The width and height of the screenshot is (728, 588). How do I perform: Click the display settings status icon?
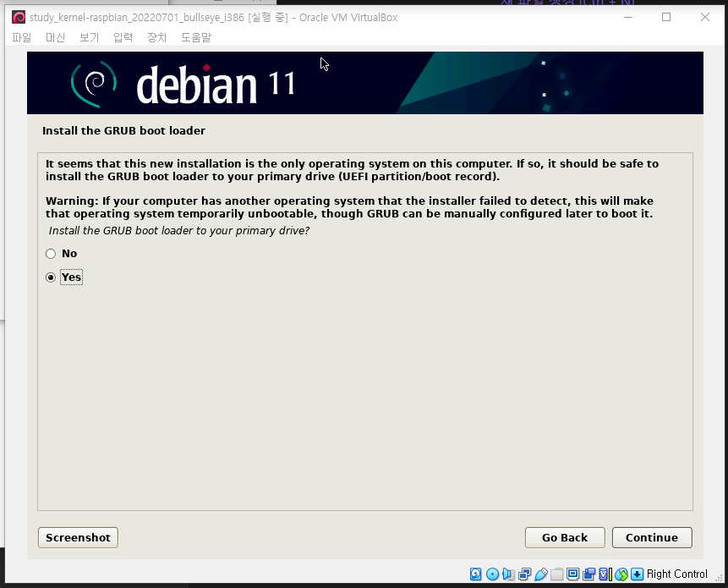pos(572,574)
